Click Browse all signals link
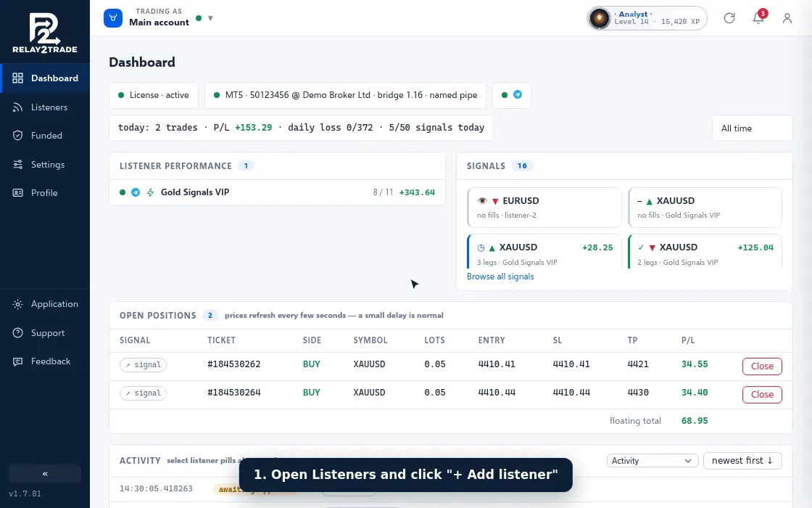 500,276
